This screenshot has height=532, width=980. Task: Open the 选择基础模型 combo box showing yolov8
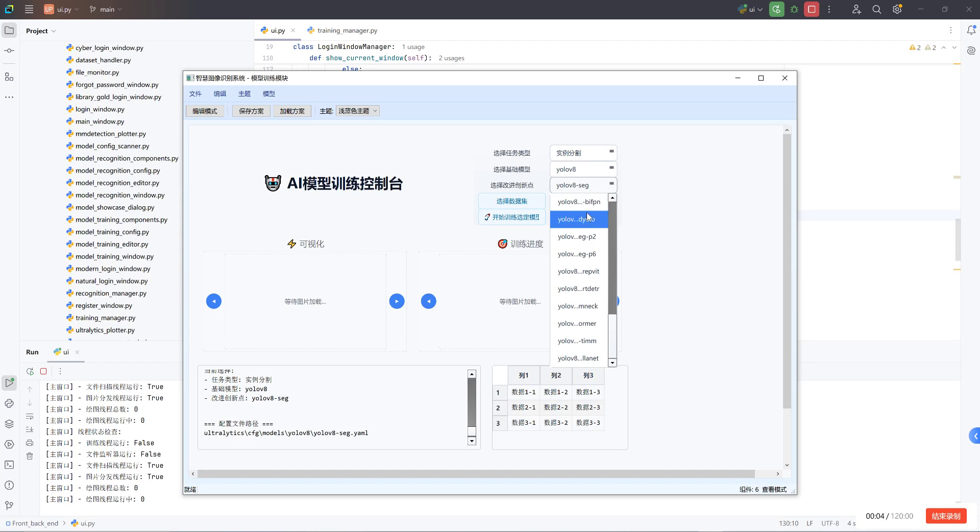(x=583, y=169)
